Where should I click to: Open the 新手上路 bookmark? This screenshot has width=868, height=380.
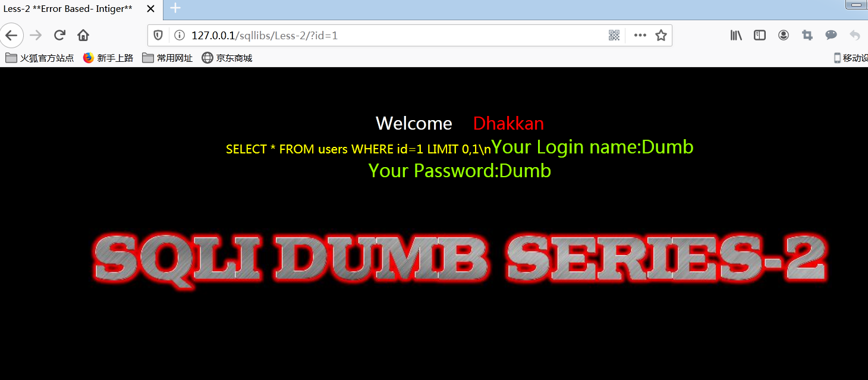coord(108,58)
